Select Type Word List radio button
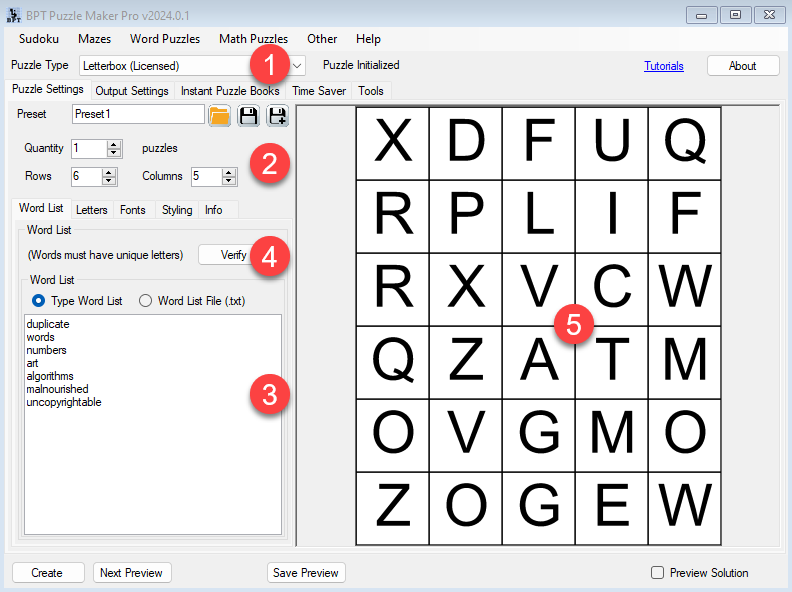Screen dimensions: 792x592 39,301
